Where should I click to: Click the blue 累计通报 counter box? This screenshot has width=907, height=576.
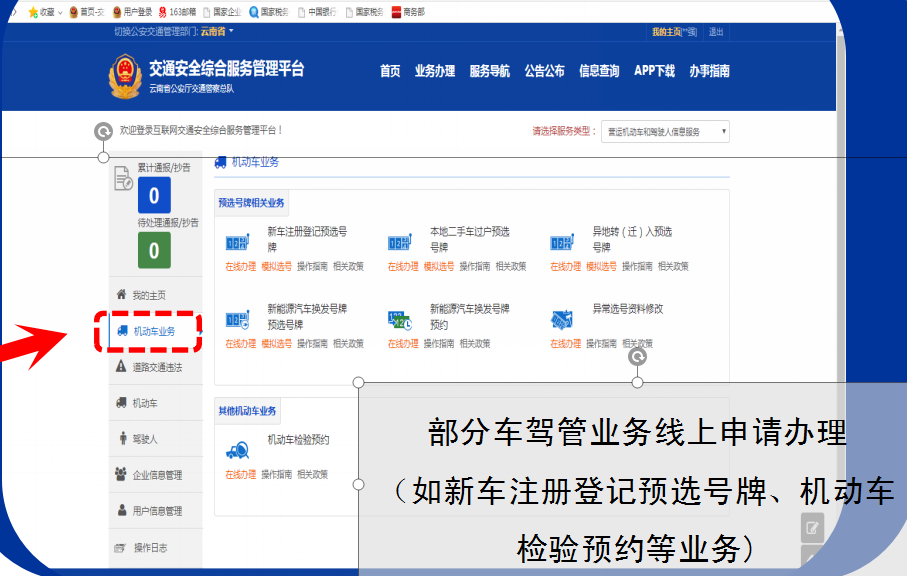pyautogui.click(x=154, y=196)
